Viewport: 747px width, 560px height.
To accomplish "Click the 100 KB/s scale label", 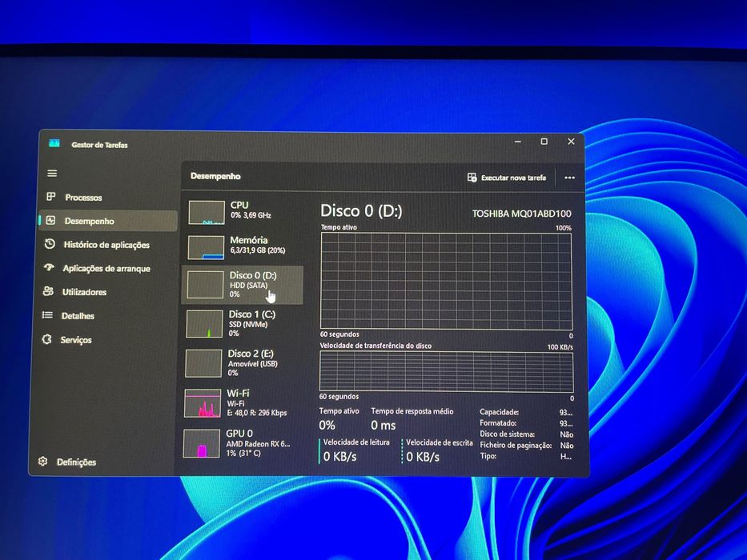I will 560,346.
